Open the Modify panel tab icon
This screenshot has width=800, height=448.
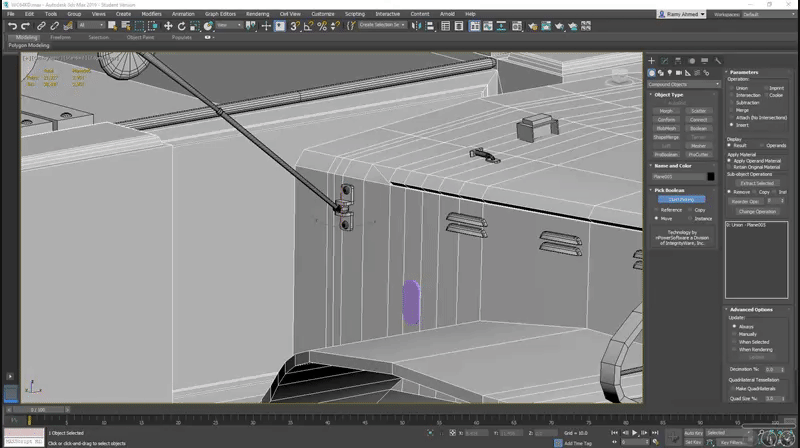(x=664, y=61)
